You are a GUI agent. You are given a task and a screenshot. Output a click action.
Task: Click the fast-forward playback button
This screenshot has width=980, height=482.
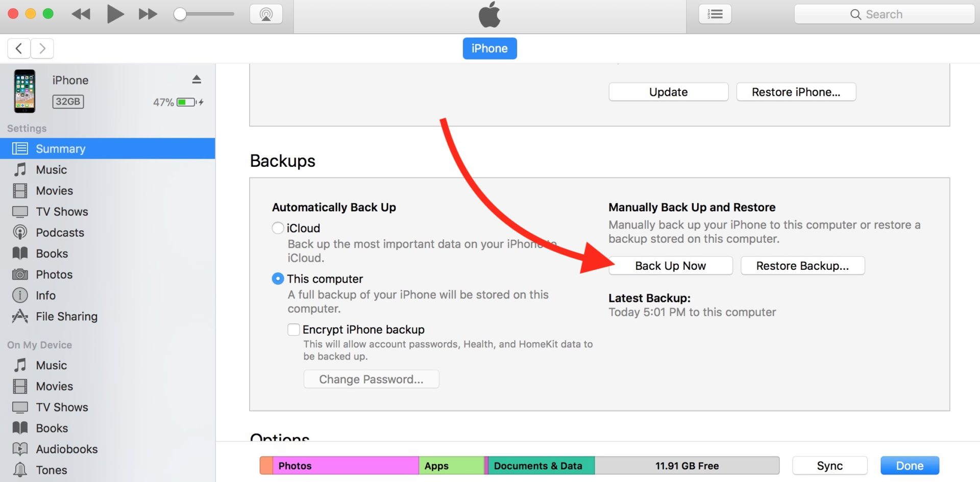pyautogui.click(x=148, y=14)
